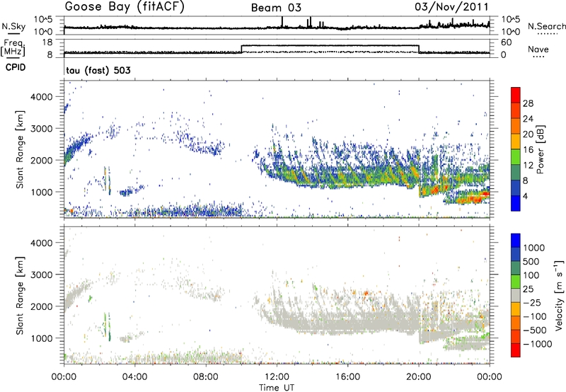This screenshot has height=392, width=566.
Task: Click the "Slant Range [km]" label of velocity panel
Action: (x=20, y=295)
